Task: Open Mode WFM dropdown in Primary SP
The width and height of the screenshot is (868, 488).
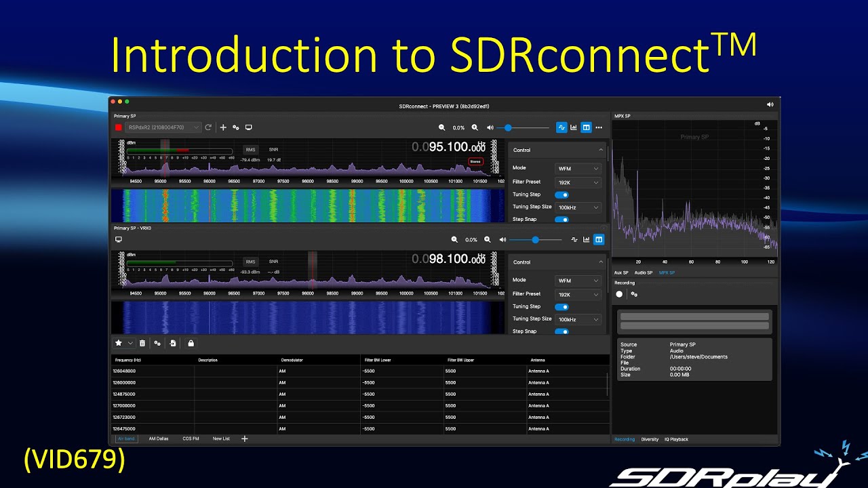Action: coord(578,168)
